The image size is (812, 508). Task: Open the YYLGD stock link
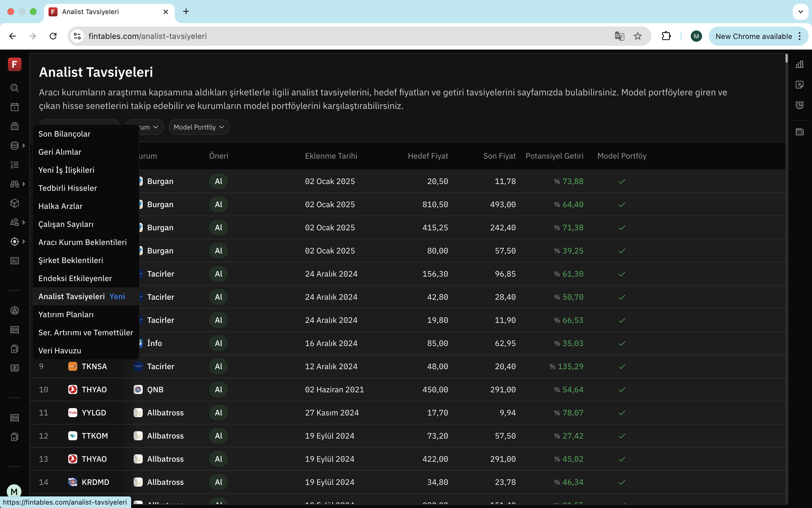[94, 413]
